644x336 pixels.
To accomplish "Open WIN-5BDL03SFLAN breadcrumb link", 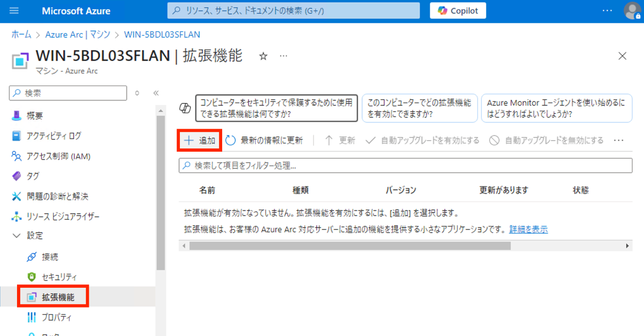I will tap(162, 34).
